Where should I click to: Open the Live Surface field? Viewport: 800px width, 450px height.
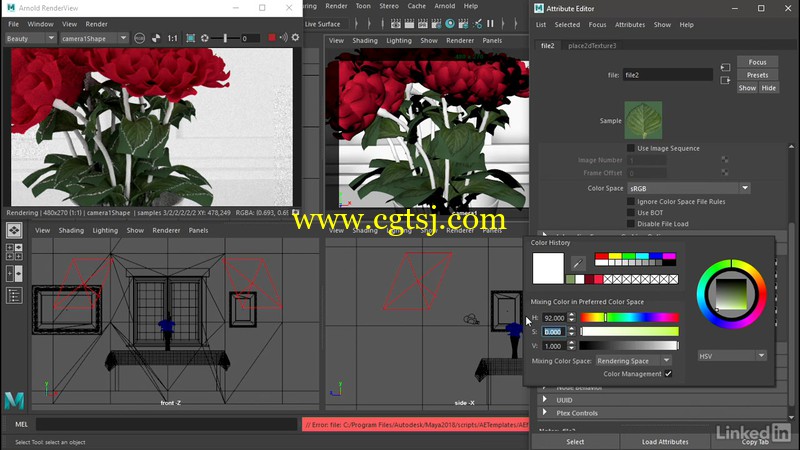click(324, 24)
